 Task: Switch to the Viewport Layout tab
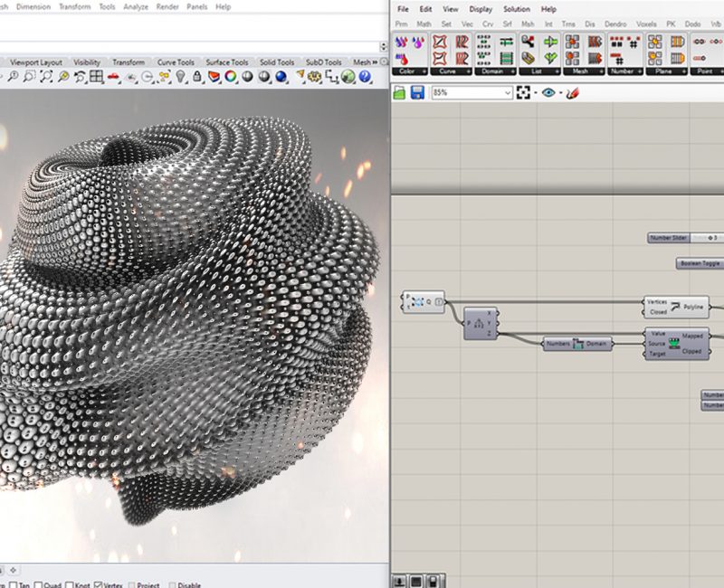point(36,62)
